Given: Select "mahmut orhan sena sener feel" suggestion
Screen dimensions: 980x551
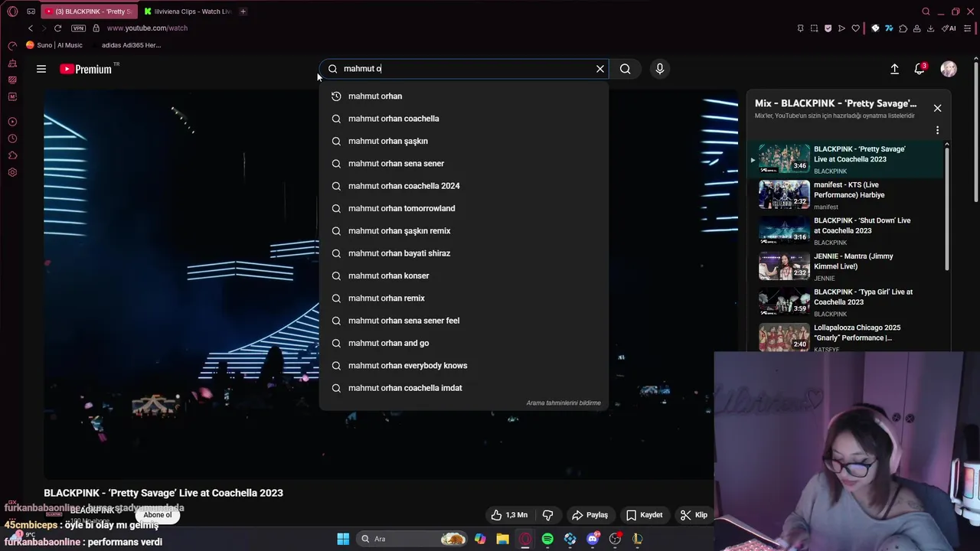Looking at the screenshot, I should point(464,321).
